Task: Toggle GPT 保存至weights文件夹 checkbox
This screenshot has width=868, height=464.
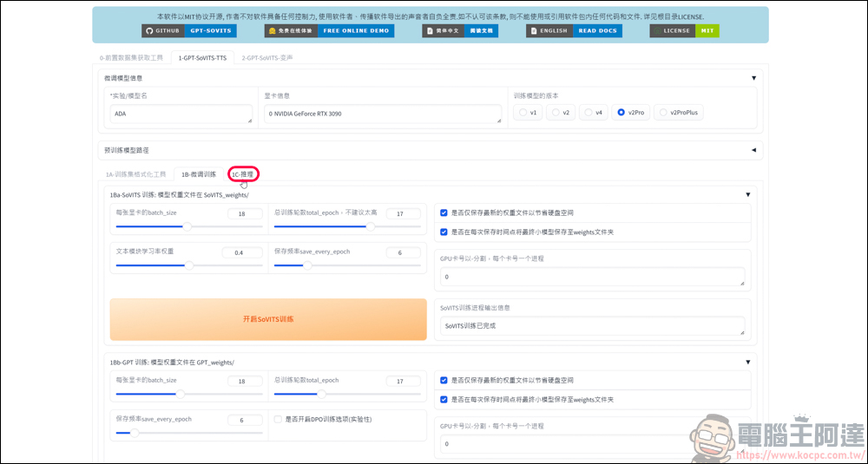Action: pos(444,400)
